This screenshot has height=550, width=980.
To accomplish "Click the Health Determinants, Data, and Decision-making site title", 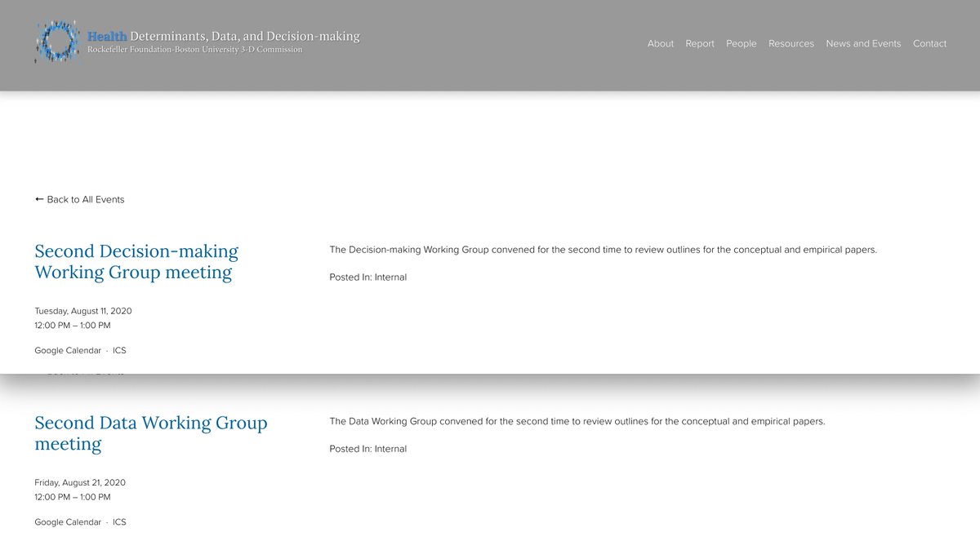I will pyautogui.click(x=224, y=36).
